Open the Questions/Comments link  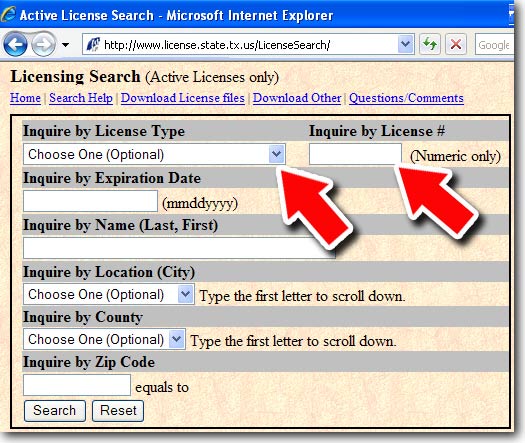pos(406,98)
